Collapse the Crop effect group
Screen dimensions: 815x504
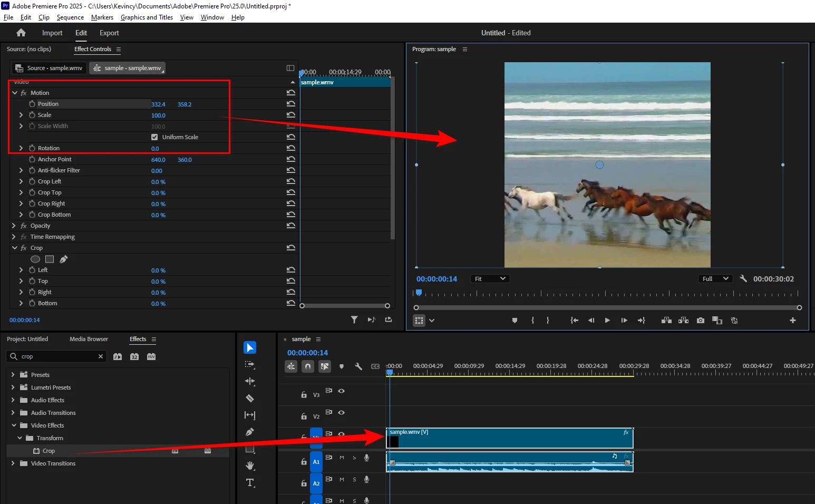(15, 248)
